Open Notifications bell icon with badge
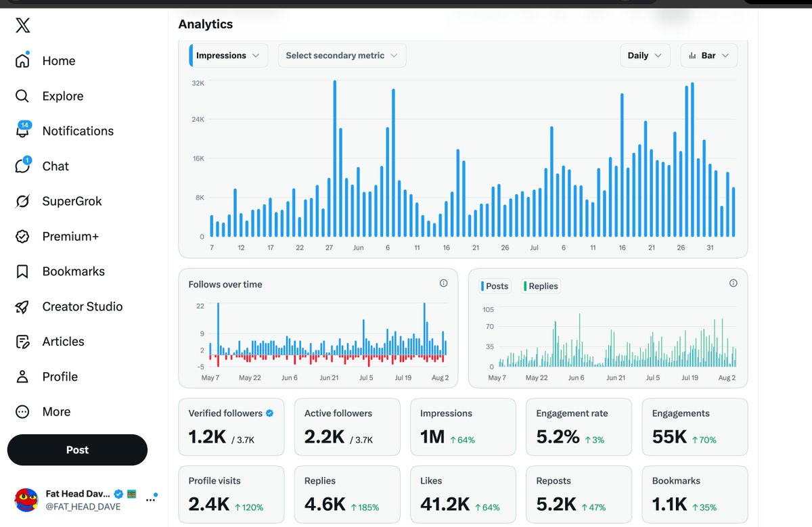The width and height of the screenshot is (812, 527). [23, 130]
